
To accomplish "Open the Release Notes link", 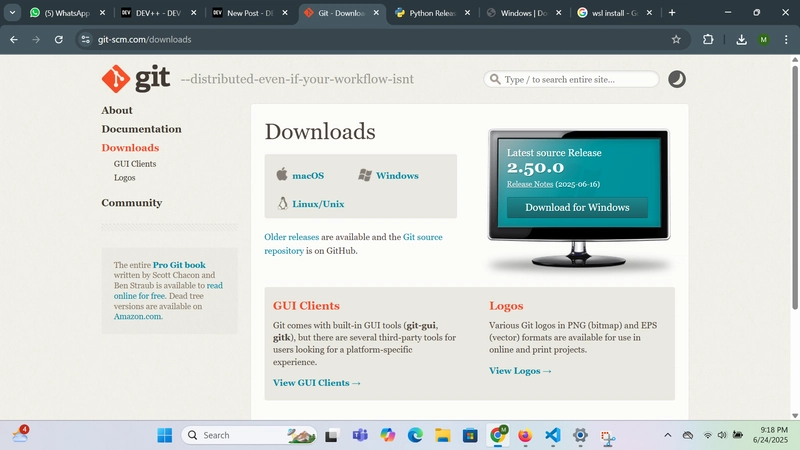I will coord(530,184).
